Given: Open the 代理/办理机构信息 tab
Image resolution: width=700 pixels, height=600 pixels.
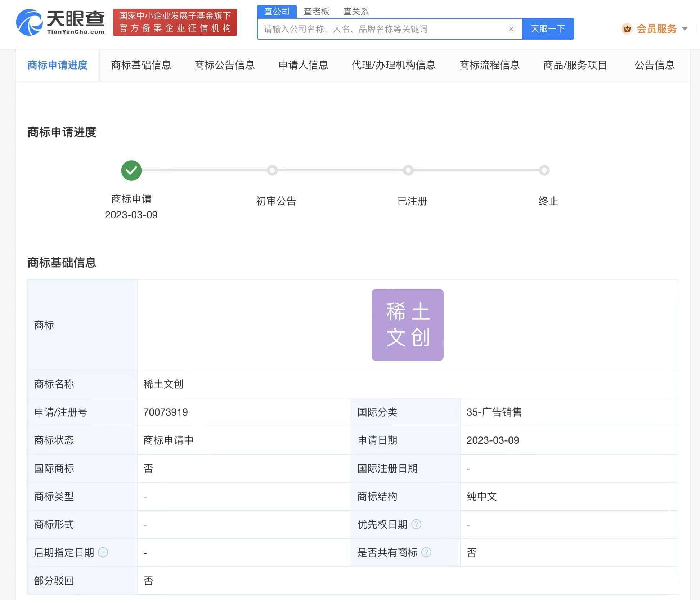Looking at the screenshot, I should click(x=393, y=65).
